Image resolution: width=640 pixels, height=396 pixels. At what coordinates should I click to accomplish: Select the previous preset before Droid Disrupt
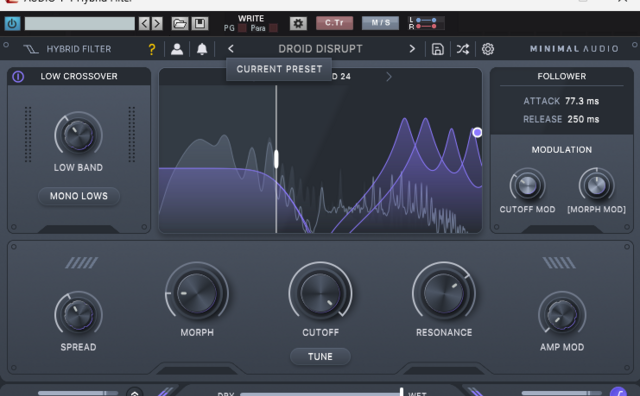click(x=231, y=49)
